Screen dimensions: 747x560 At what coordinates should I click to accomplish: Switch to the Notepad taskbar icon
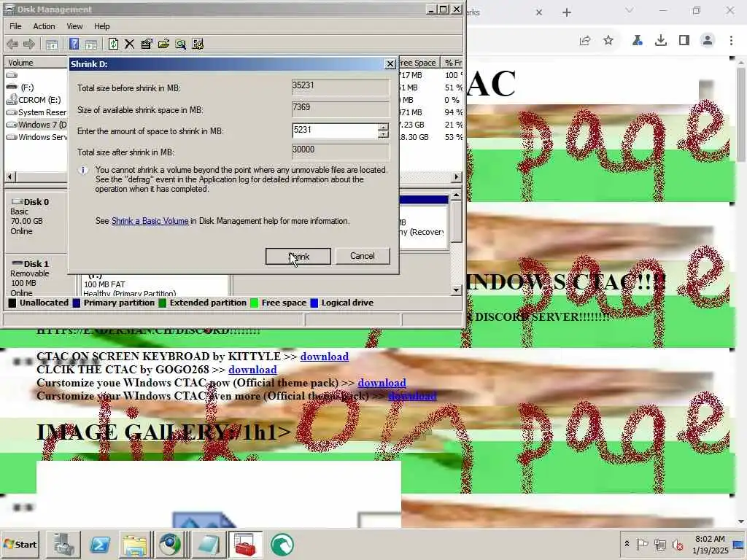point(209,544)
